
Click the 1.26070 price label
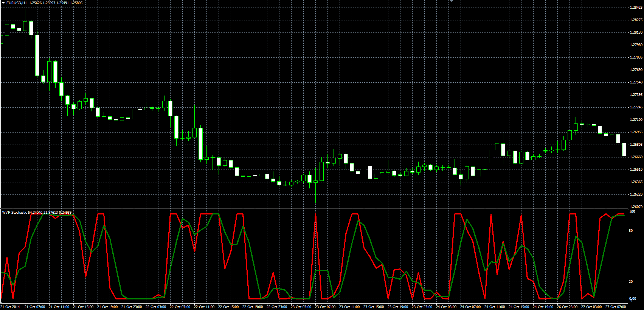tap(636, 207)
